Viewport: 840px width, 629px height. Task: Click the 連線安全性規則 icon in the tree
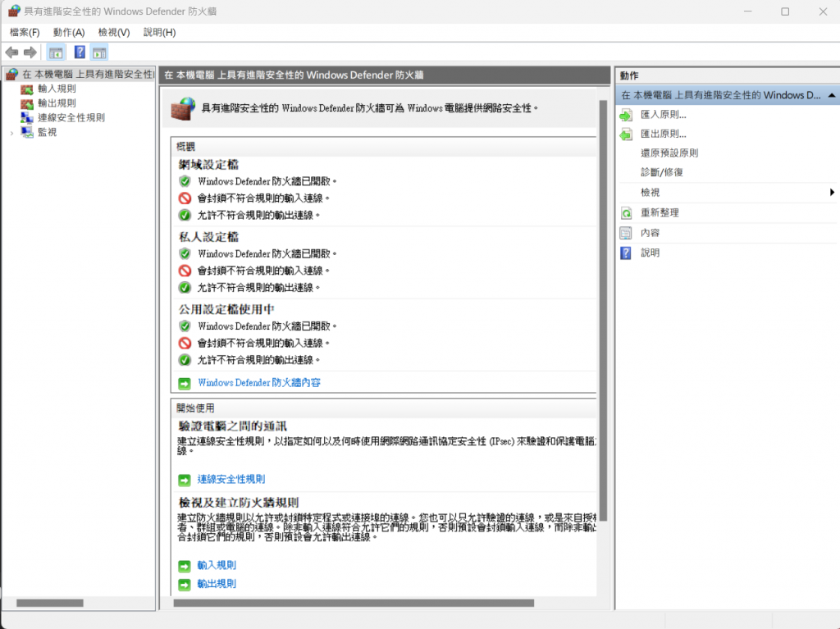pyautogui.click(x=27, y=118)
